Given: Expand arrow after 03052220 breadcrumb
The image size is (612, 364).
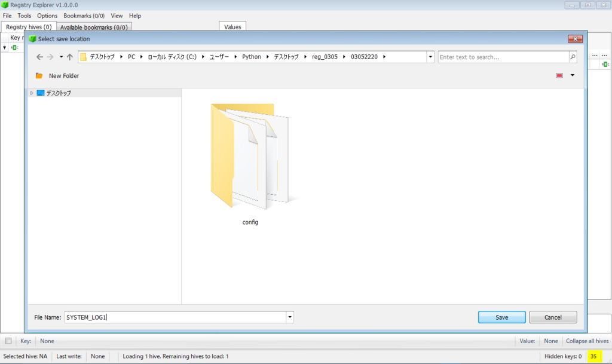Looking at the screenshot, I should 384,57.
